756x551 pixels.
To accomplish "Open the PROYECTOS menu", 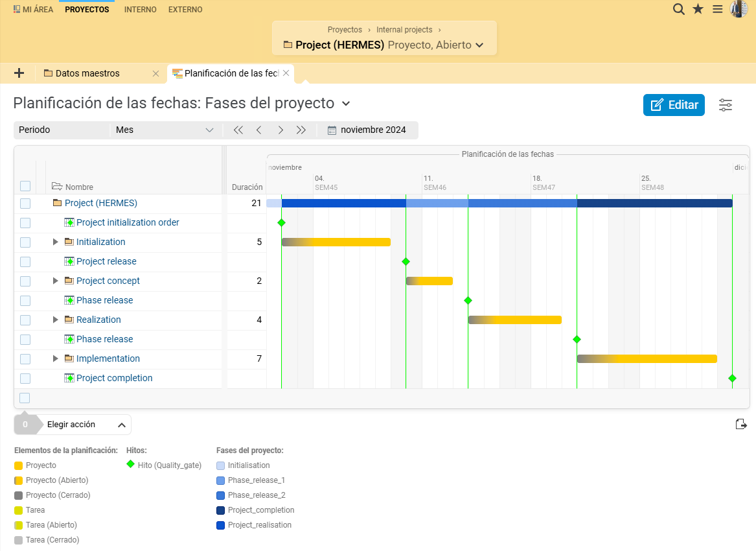I will (87, 9).
